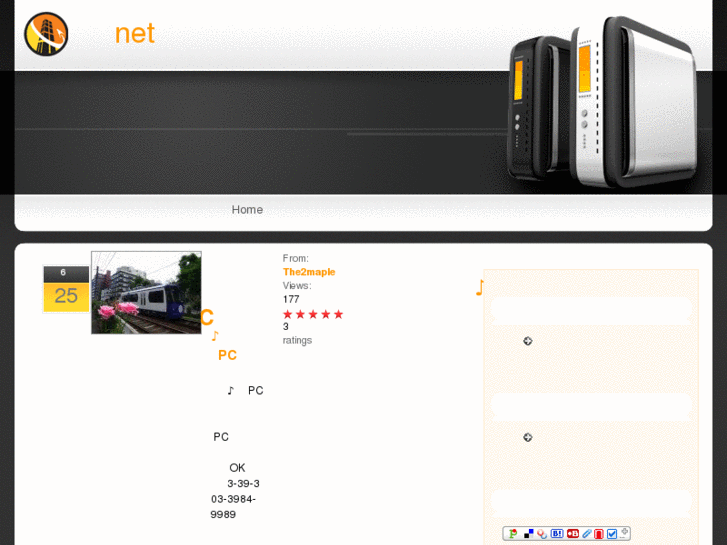
Task: Click the orange building site logo
Action: tap(46, 34)
